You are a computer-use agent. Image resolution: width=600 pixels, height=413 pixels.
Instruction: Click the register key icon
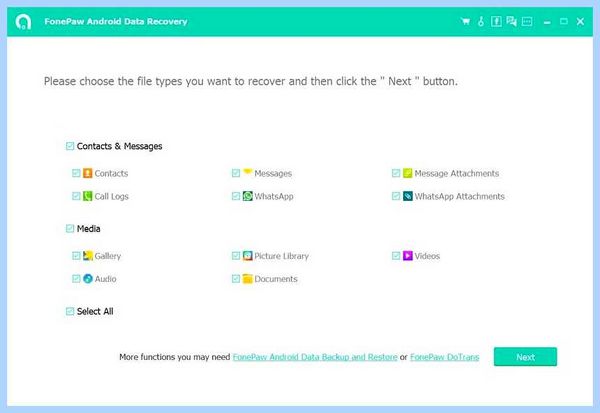point(481,21)
